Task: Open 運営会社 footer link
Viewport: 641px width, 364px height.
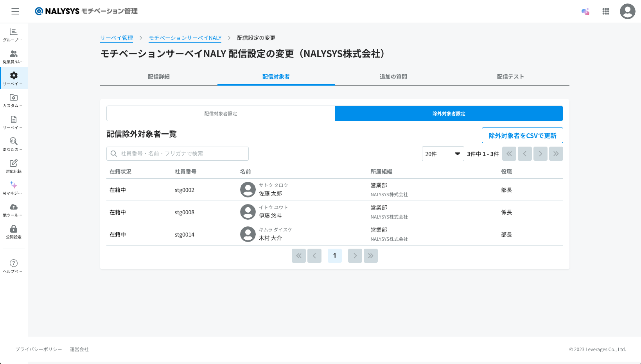Action: click(79, 350)
